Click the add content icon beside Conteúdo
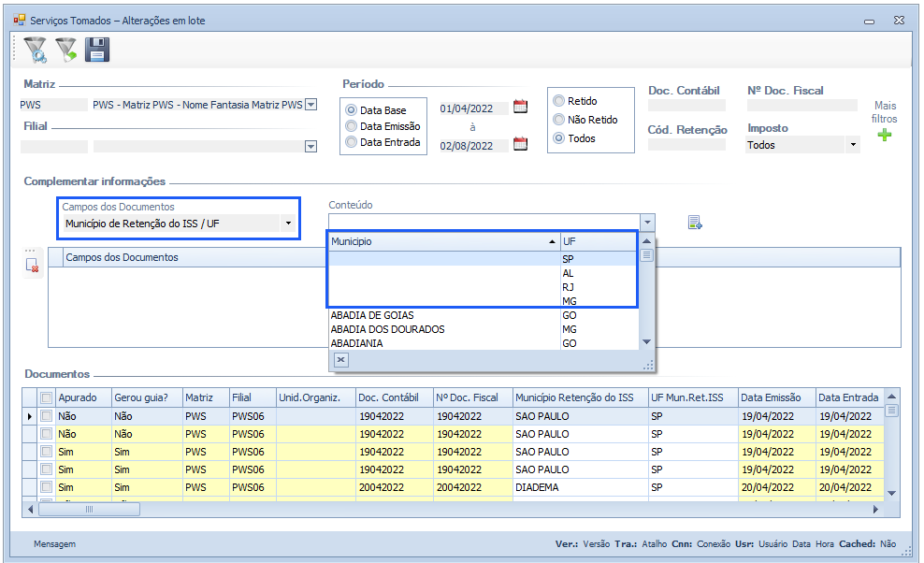 point(694,223)
